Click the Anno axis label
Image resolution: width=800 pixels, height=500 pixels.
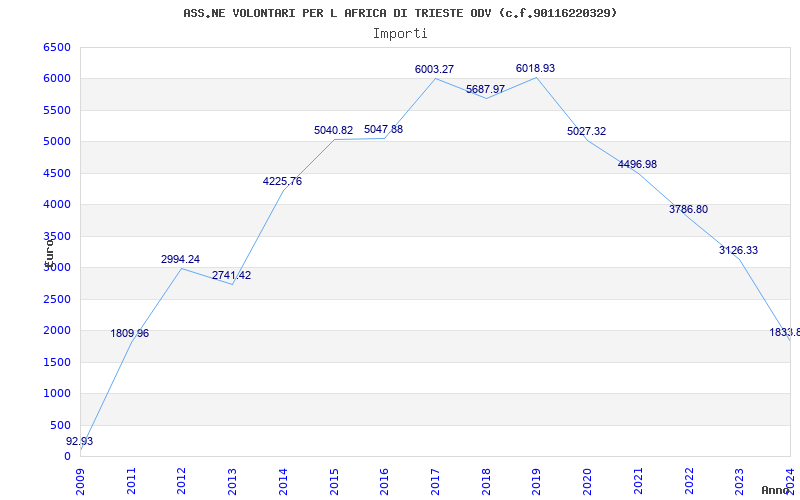click(x=775, y=490)
